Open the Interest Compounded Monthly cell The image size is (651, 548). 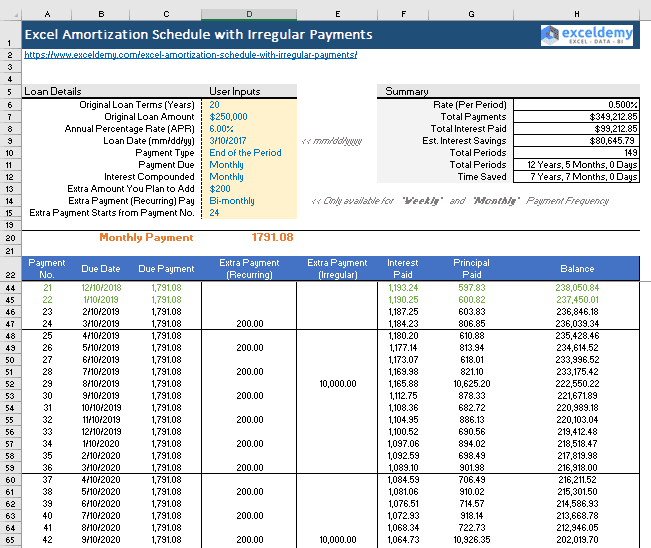(249, 177)
